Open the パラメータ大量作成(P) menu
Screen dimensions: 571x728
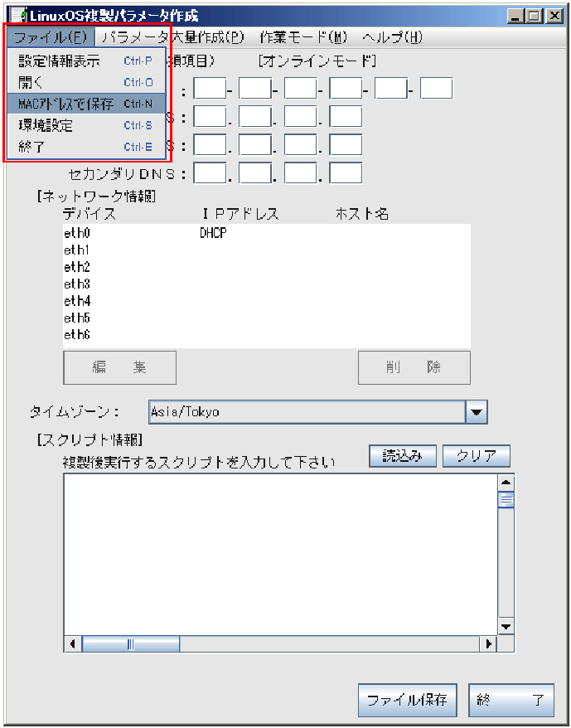[172, 37]
